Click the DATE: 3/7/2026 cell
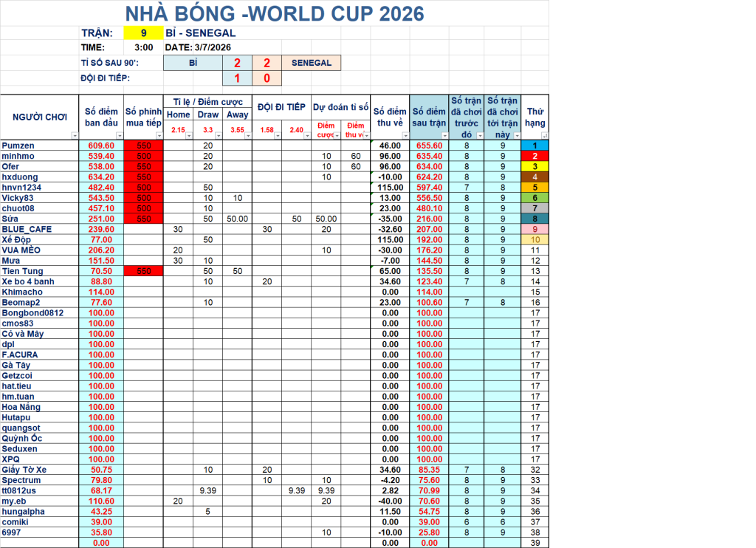756x548 pixels. (x=198, y=47)
